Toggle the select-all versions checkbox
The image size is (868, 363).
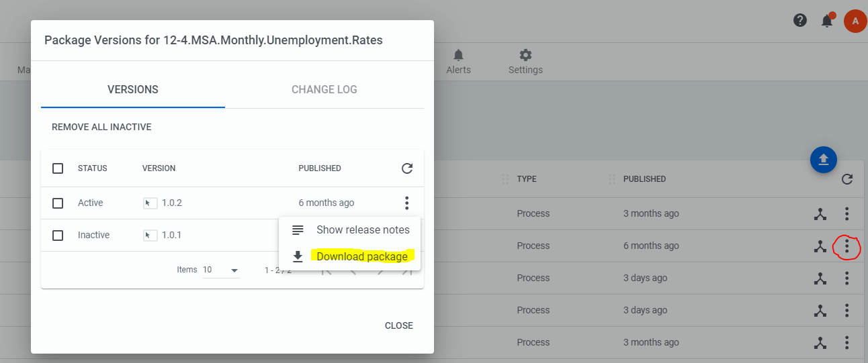click(x=58, y=168)
